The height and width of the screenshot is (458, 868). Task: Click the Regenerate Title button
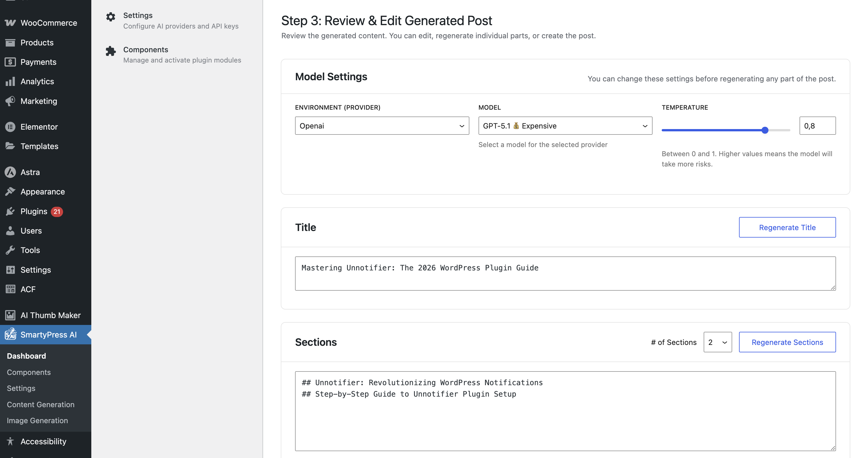click(x=787, y=227)
